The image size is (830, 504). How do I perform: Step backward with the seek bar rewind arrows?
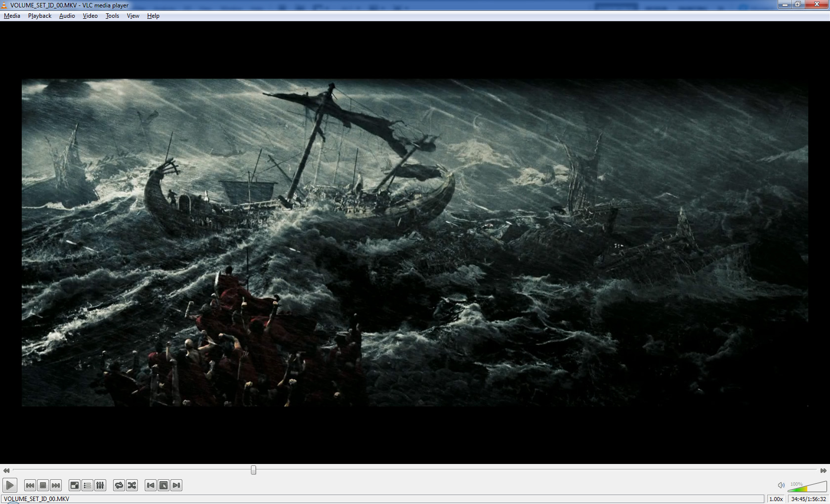pyautogui.click(x=6, y=470)
